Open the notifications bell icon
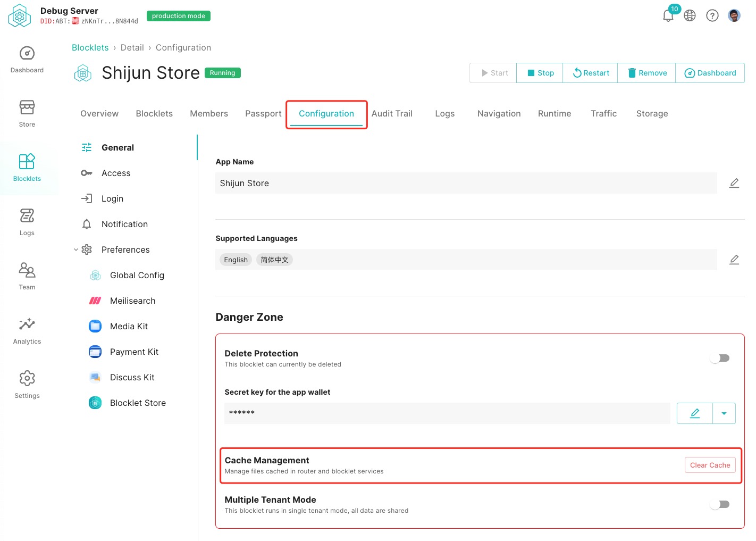756x541 pixels. (668, 15)
